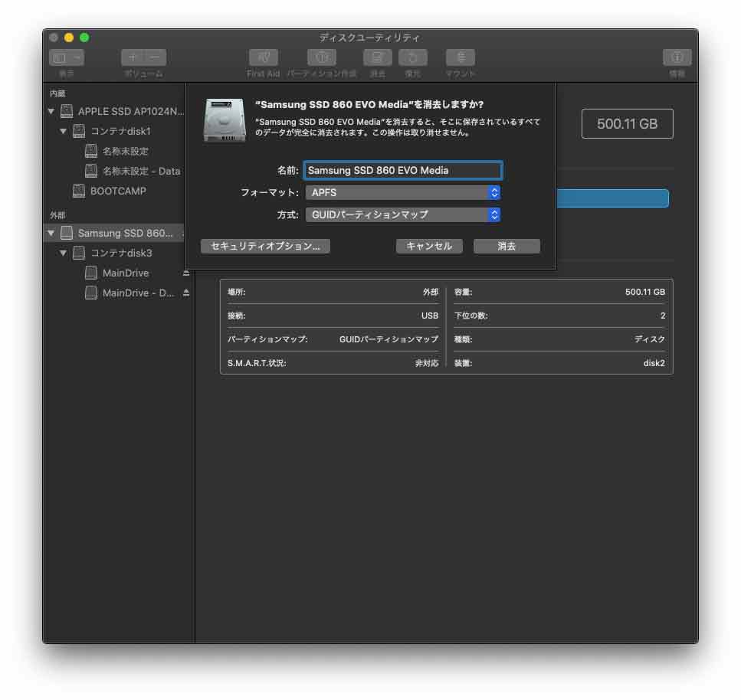
Task: Click the 外部 location value in table
Action: 431,292
